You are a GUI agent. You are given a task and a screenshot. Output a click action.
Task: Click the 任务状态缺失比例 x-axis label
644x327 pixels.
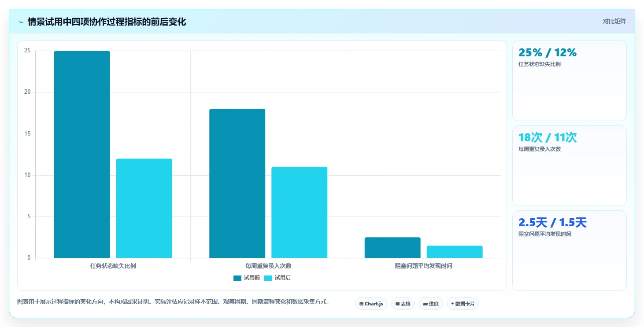(113, 266)
